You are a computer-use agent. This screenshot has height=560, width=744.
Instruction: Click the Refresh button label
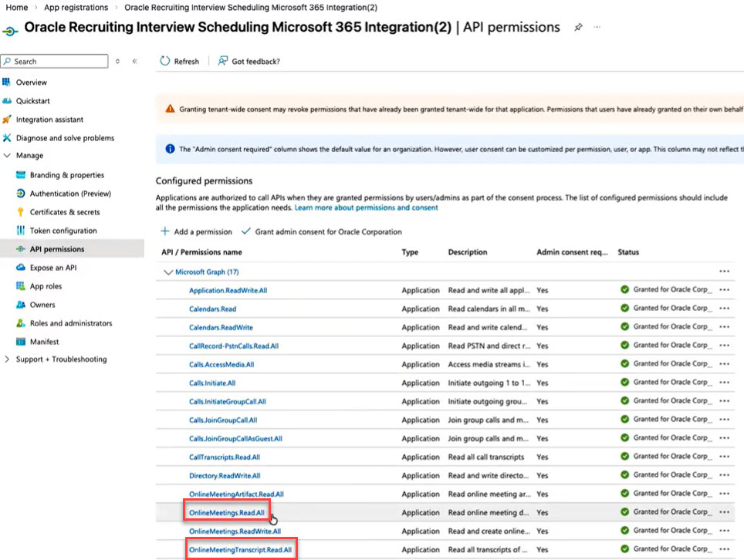coord(187,61)
